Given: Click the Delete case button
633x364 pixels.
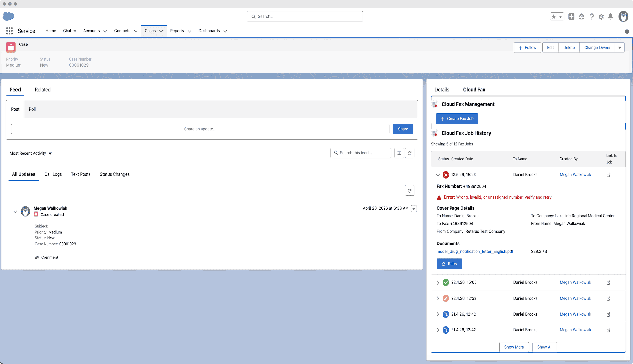Looking at the screenshot, I should [569, 48].
